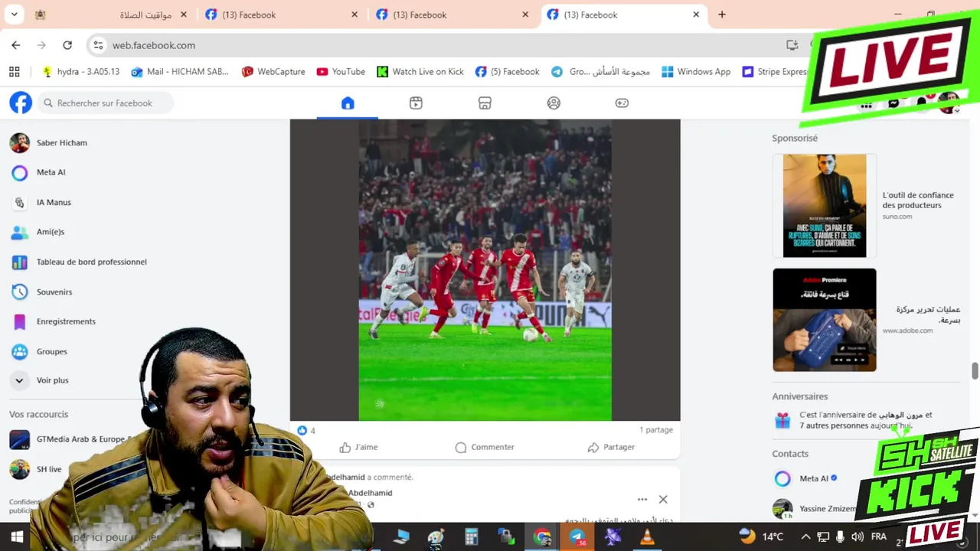Open a new browser tab
Screen dimensions: 980x551
[x=721, y=15]
